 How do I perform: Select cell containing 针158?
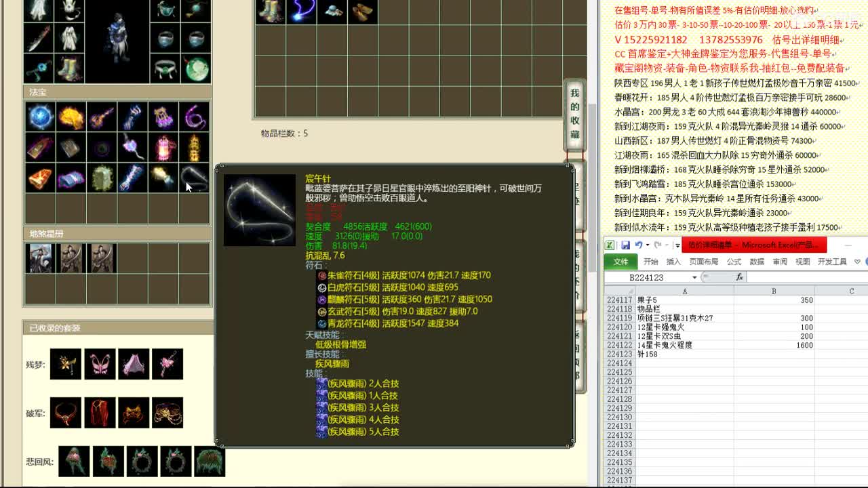point(685,354)
